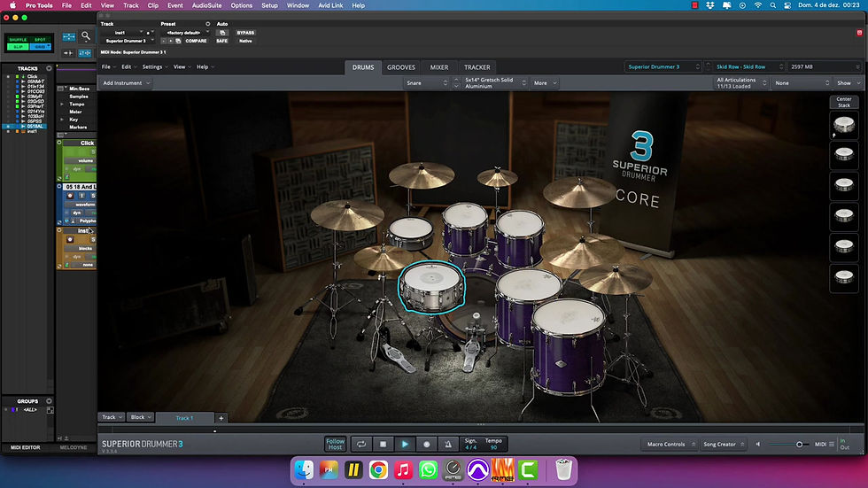Open Google Chrome from the Dock
This screenshot has width=868, height=488.
(378, 470)
